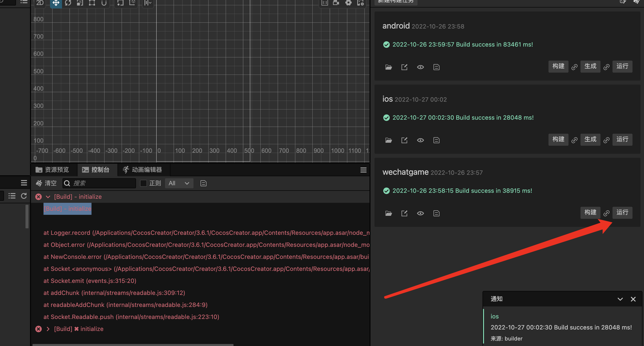Click ios edit build config icon
This screenshot has height=346, width=644.
pos(404,140)
